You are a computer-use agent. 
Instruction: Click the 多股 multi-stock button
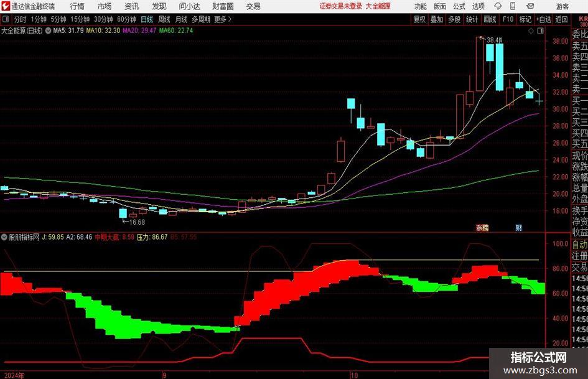(454, 19)
